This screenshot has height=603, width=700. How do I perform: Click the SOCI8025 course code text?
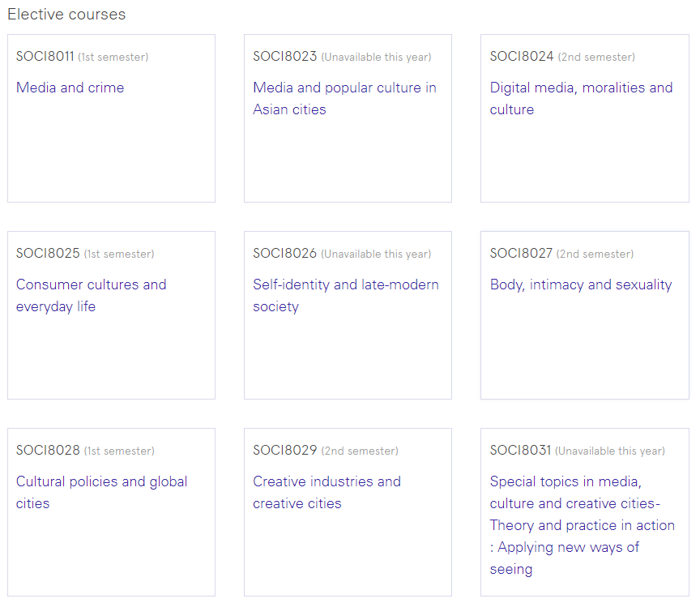[48, 253]
